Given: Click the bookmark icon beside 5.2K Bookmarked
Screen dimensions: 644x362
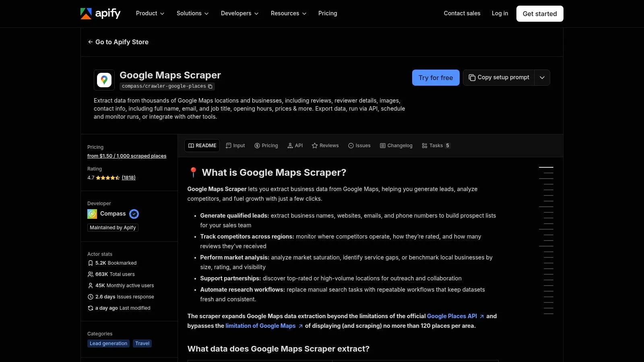Looking at the screenshot, I should click(x=91, y=263).
